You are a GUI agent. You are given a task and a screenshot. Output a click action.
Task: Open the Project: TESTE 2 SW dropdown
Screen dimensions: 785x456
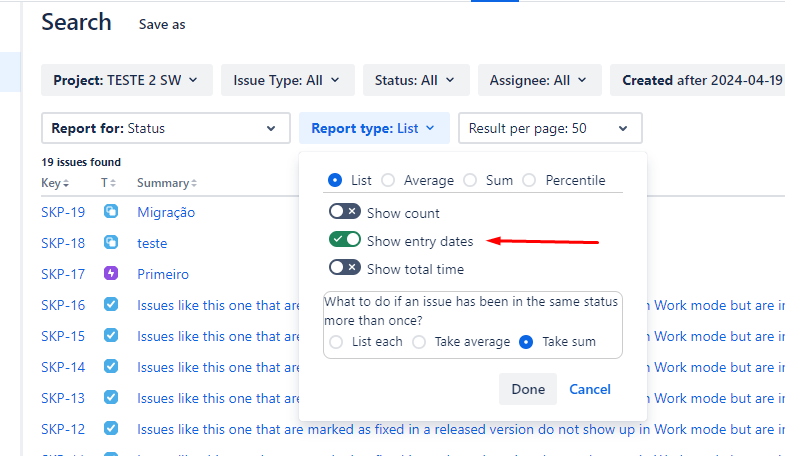pos(127,80)
